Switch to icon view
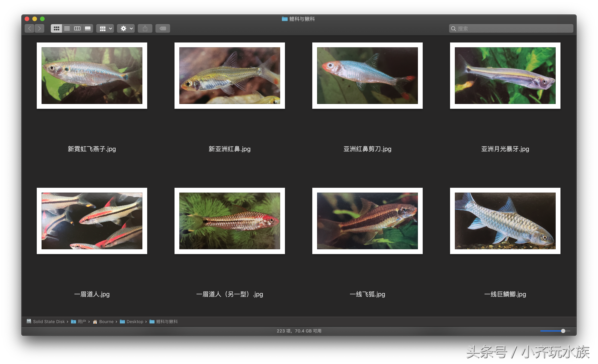 pos(56,29)
